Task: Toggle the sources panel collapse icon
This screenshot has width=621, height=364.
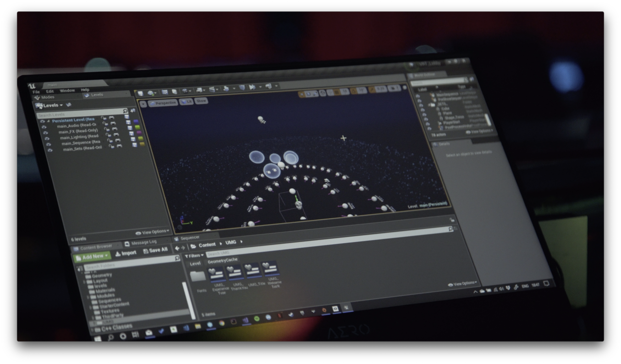Action: pos(80,268)
